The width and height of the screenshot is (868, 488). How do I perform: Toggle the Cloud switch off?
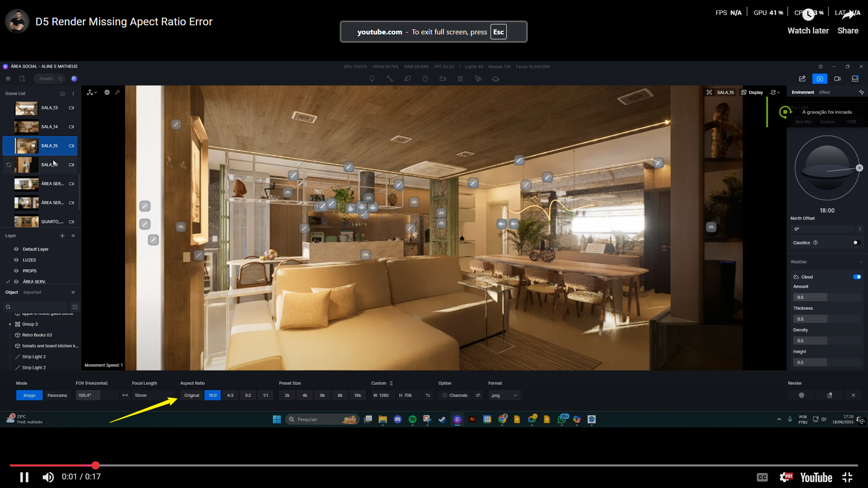pos(857,277)
